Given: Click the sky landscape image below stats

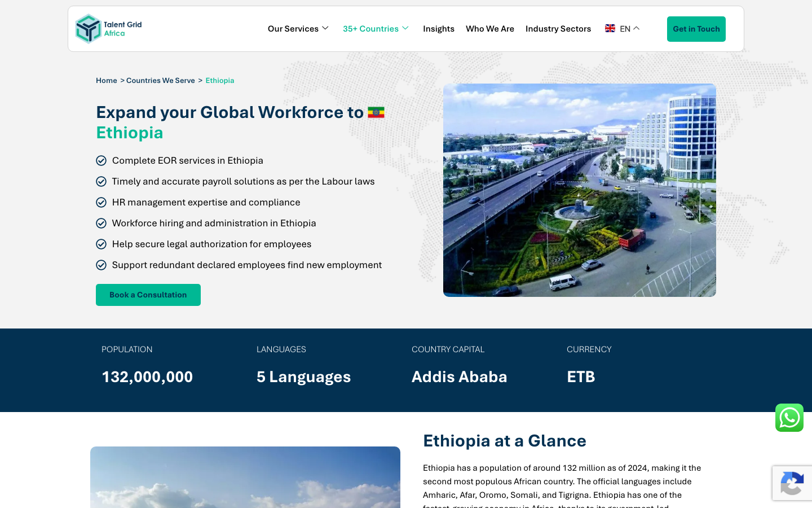Looking at the screenshot, I should pyautogui.click(x=245, y=477).
